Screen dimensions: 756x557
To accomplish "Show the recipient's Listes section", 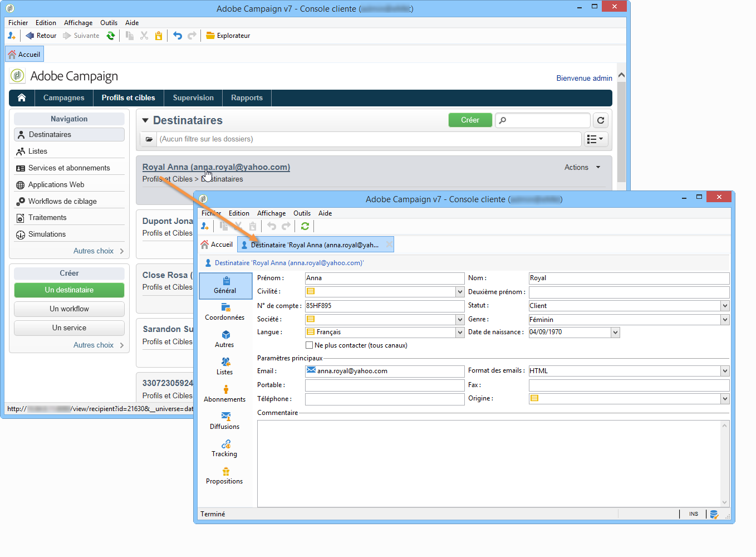I will click(225, 367).
